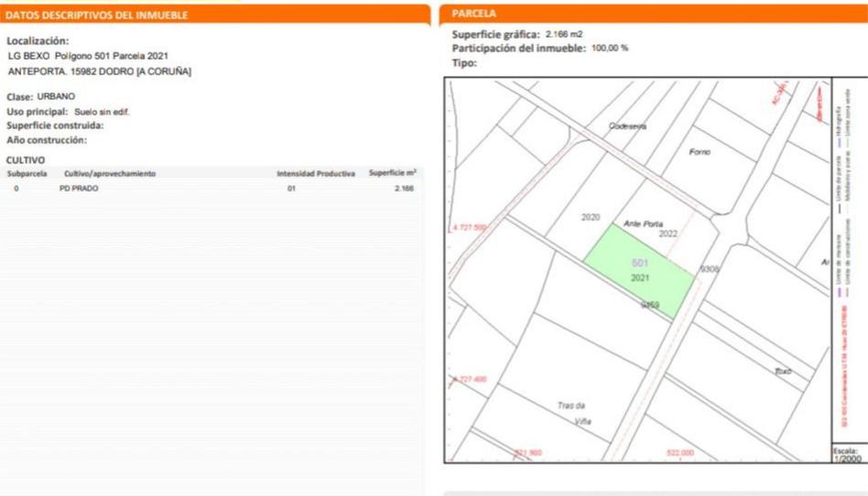Click the 4.727.500 coordinate label
This screenshot has width=868, height=496.
click(470, 227)
